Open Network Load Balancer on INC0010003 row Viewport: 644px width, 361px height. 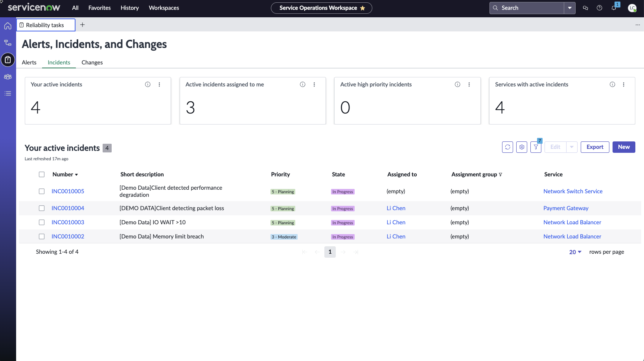point(572,222)
